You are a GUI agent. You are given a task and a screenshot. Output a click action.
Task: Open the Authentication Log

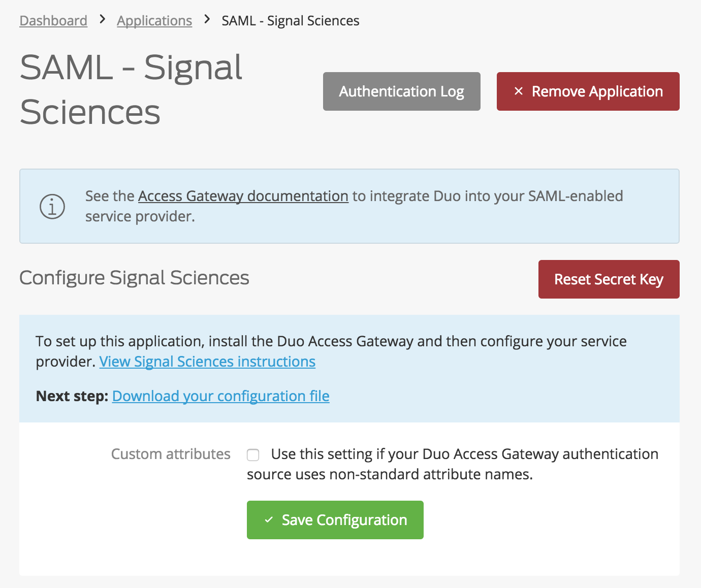click(x=401, y=91)
